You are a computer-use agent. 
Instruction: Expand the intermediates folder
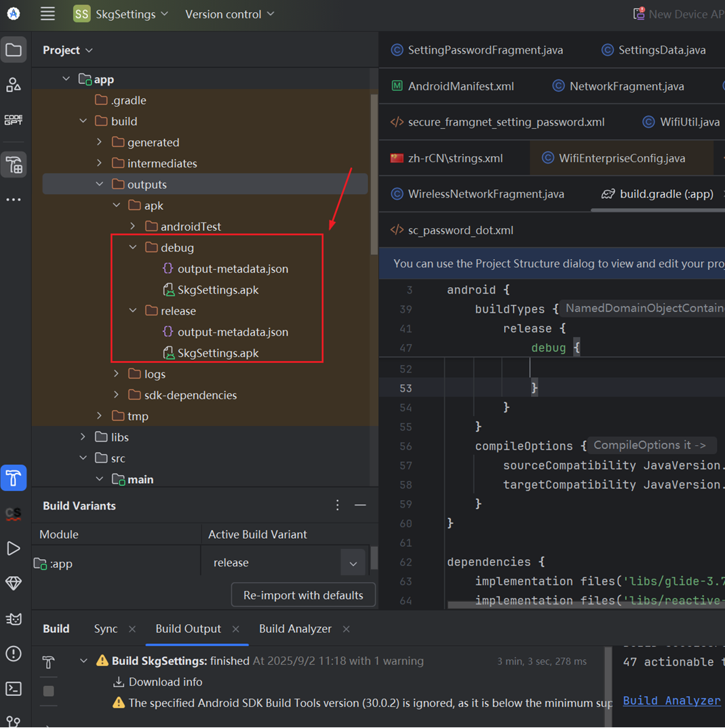[x=99, y=163]
